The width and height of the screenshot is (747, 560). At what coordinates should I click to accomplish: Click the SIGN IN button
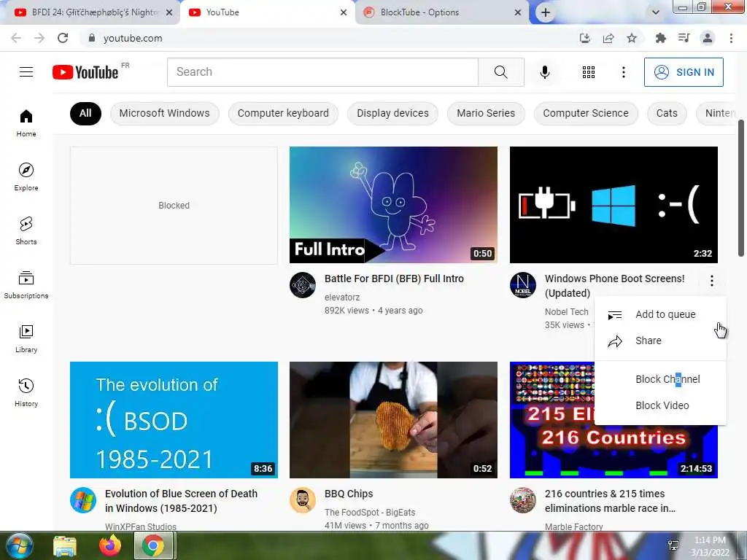(684, 72)
